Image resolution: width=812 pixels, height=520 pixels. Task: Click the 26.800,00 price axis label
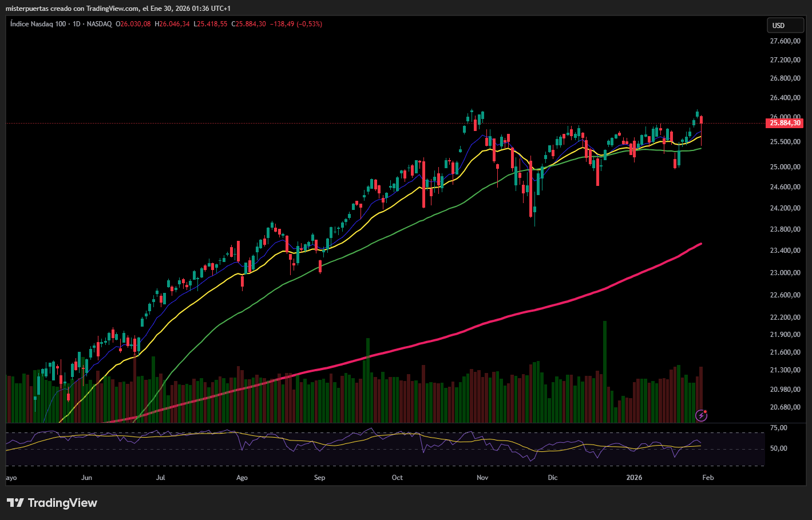coord(785,78)
